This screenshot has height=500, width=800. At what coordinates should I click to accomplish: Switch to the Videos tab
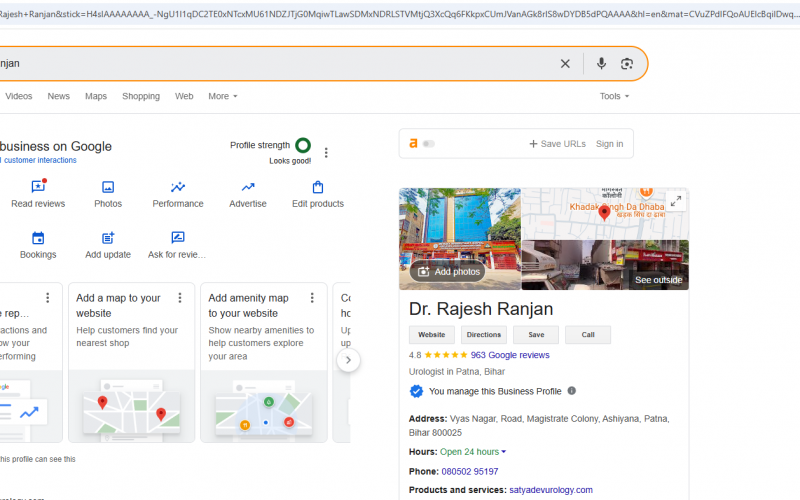coord(19,96)
